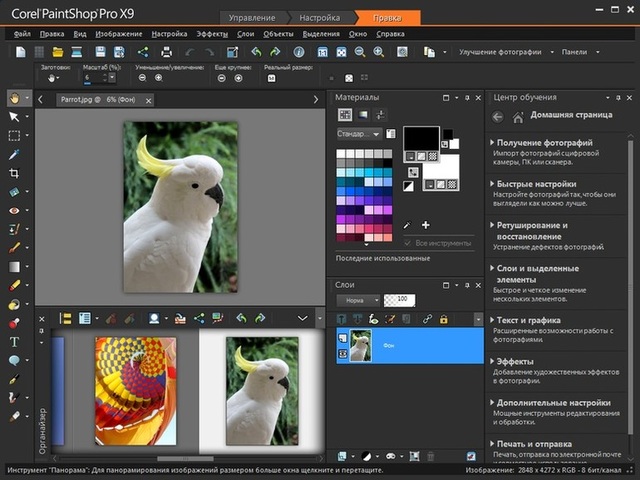Select the Text tool

[14, 342]
